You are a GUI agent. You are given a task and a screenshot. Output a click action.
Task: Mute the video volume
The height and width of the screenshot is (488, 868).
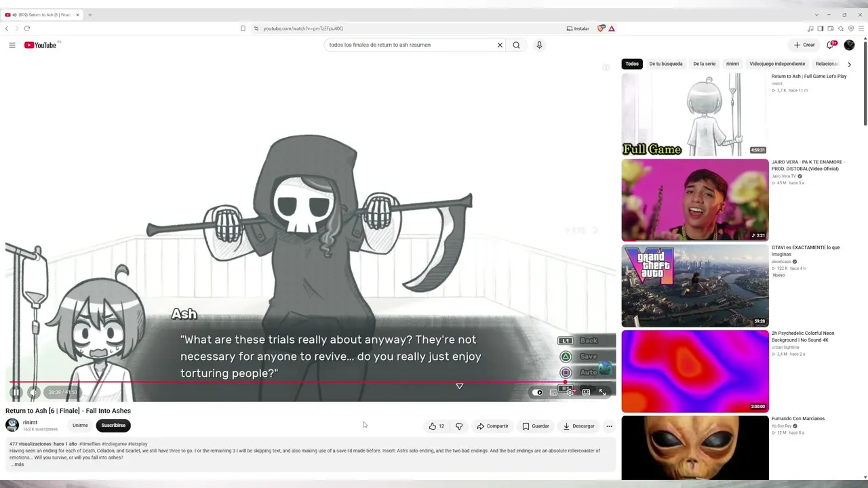click(x=33, y=392)
